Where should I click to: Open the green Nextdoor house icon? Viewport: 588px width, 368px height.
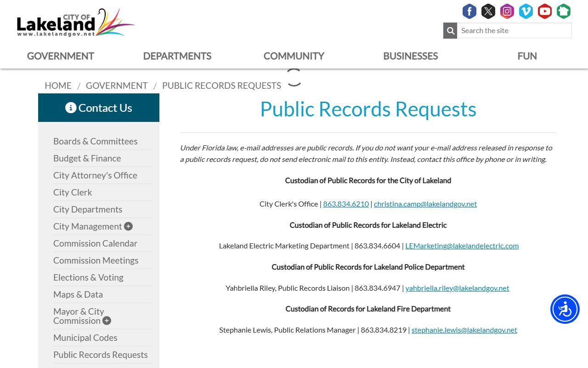[x=564, y=11]
